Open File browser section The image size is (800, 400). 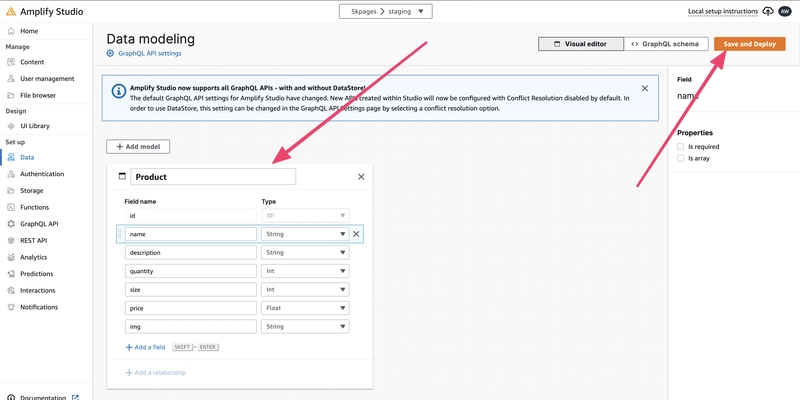coord(38,95)
